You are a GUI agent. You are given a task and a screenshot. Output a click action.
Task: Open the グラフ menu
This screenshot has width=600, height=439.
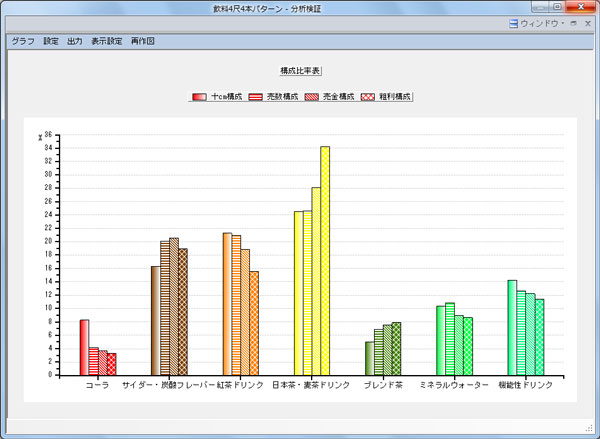click(22, 41)
